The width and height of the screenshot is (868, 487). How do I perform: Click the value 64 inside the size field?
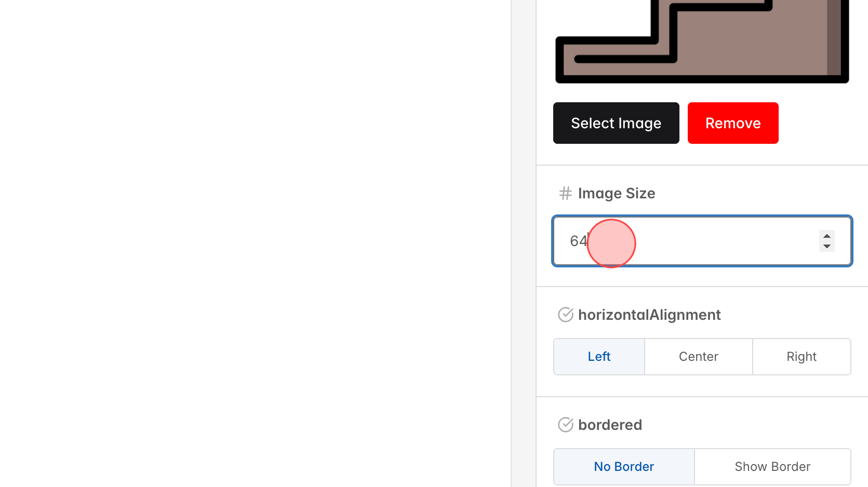click(578, 241)
